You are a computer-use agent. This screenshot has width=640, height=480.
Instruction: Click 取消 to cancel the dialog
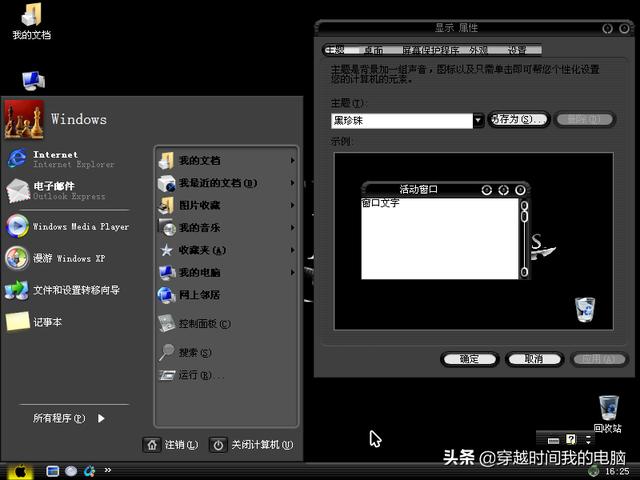coord(534,359)
